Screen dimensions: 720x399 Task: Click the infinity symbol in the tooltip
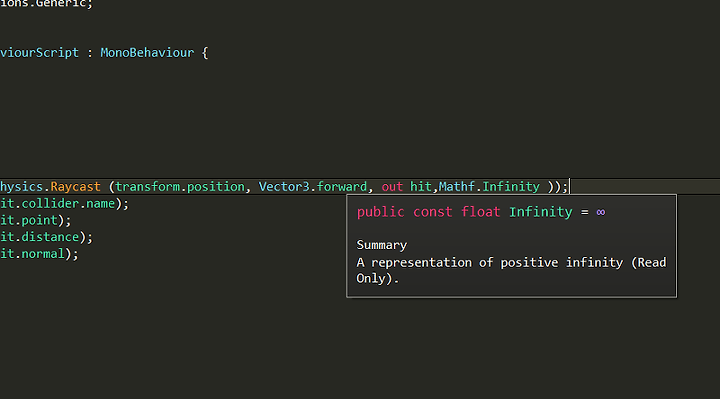601,212
